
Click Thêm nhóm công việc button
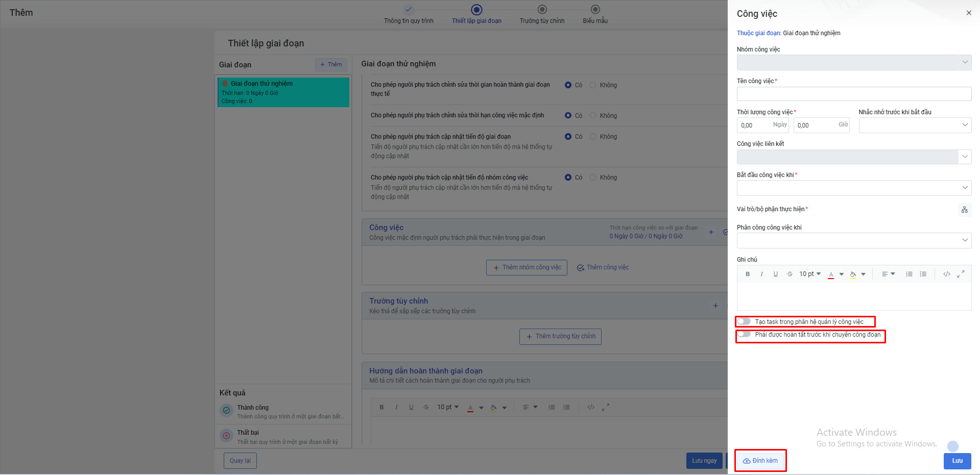click(x=527, y=267)
